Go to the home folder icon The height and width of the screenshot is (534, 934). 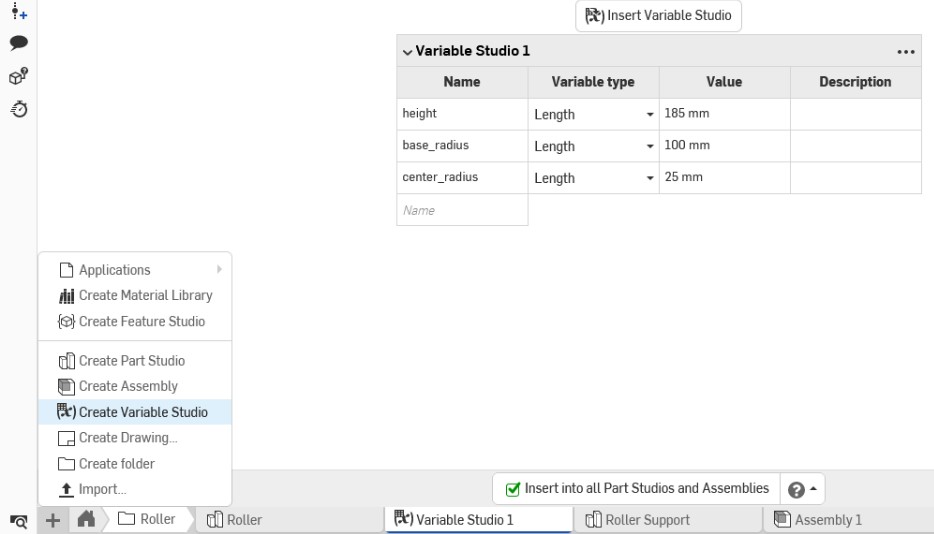[86, 519]
